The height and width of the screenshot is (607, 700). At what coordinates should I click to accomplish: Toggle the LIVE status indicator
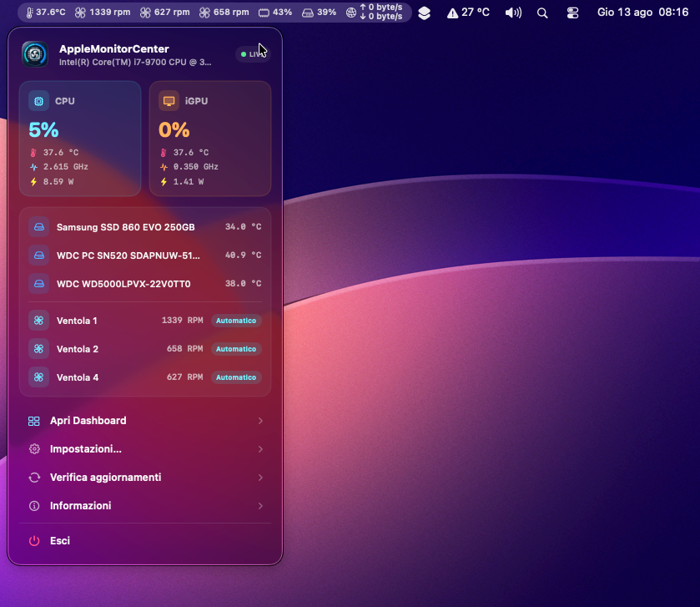click(253, 54)
